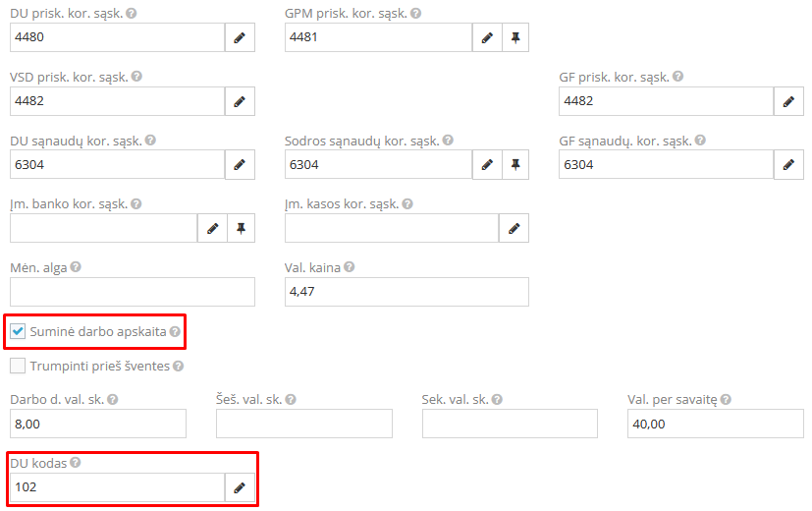Click pencil icon for Įm. kasos field

point(514,229)
